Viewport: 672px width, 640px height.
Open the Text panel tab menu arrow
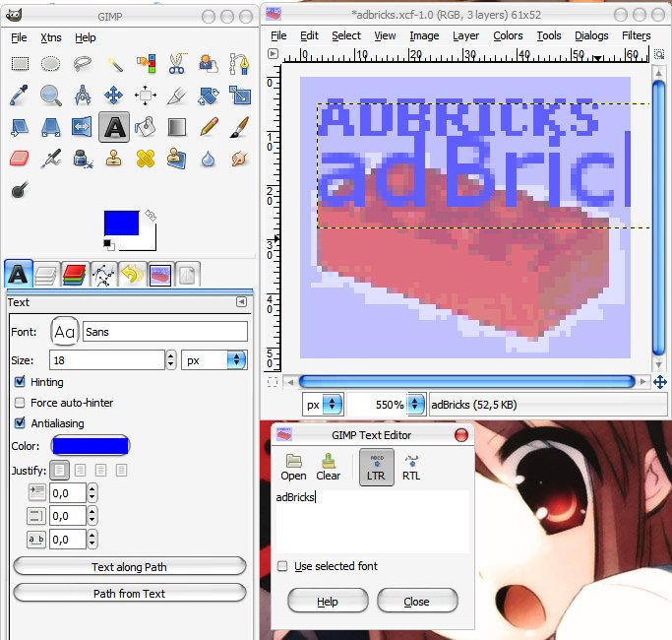click(x=241, y=302)
